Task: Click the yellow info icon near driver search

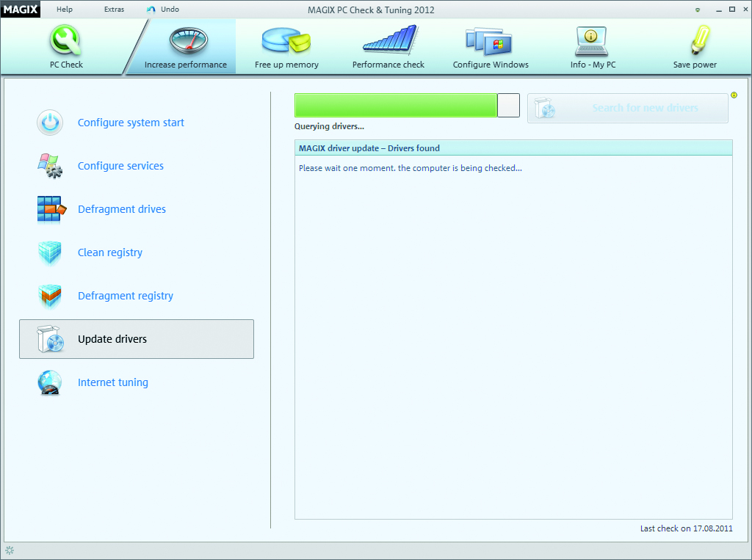Action: (x=734, y=95)
